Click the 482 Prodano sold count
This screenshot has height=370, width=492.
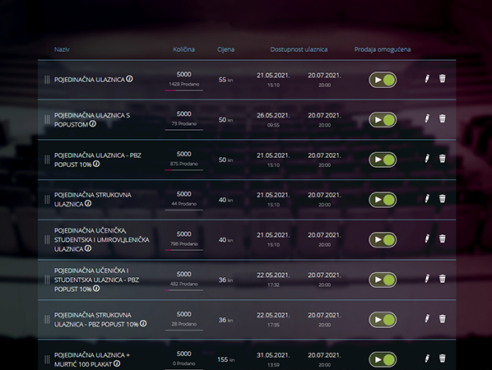184,284
